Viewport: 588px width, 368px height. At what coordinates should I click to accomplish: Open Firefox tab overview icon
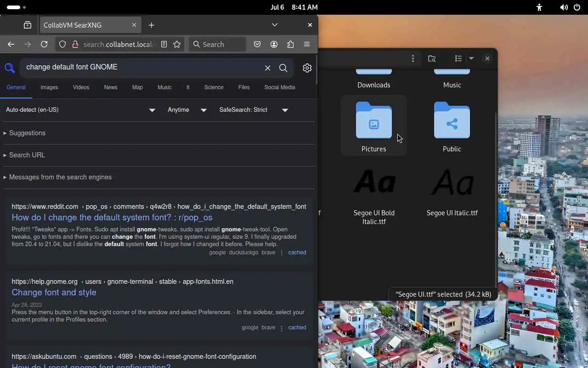click(28, 25)
